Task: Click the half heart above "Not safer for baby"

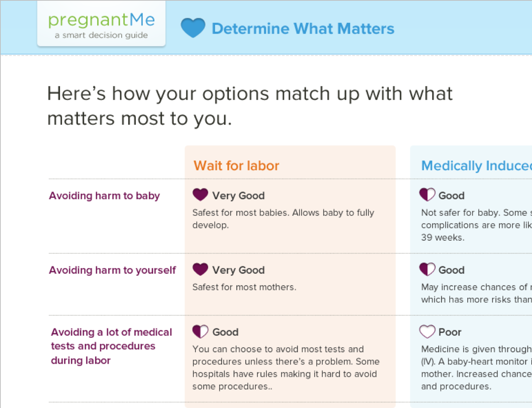Action: (x=427, y=194)
